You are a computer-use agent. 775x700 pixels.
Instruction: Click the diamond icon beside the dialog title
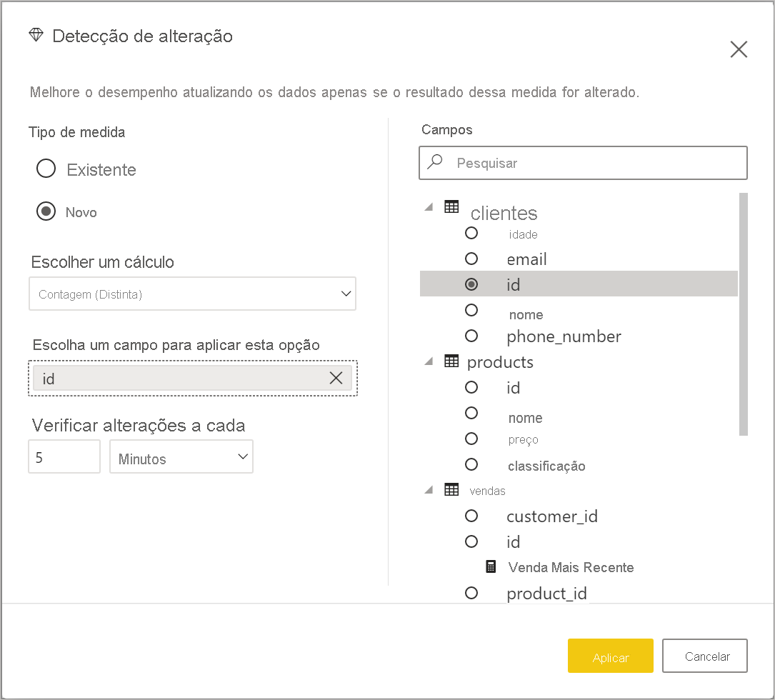pos(36,36)
